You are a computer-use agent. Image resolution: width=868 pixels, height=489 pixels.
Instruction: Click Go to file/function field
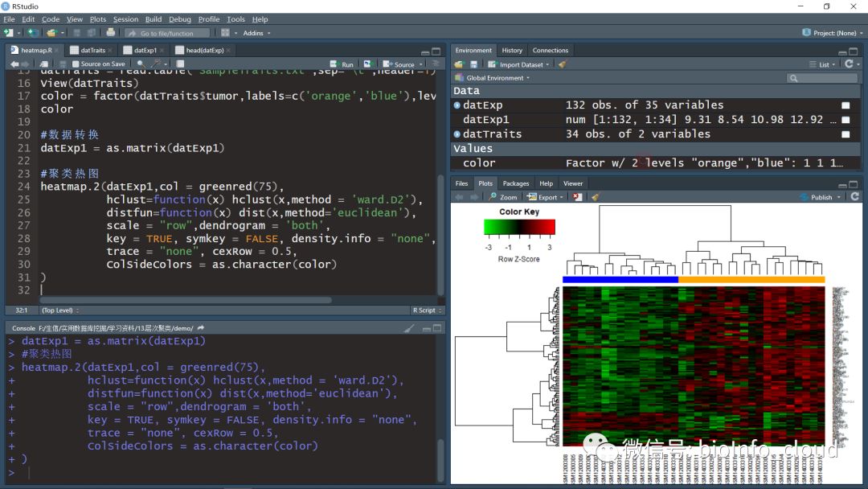pos(167,33)
